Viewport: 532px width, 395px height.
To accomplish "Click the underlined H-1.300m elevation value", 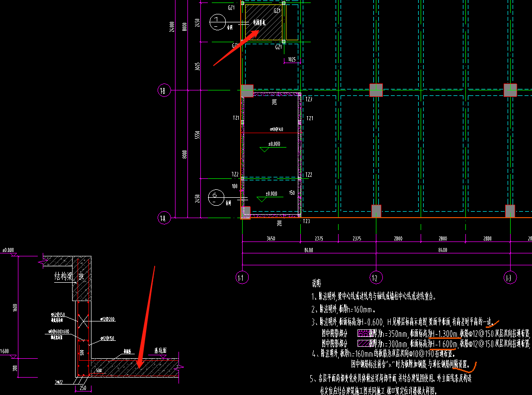I will (x=444, y=333).
